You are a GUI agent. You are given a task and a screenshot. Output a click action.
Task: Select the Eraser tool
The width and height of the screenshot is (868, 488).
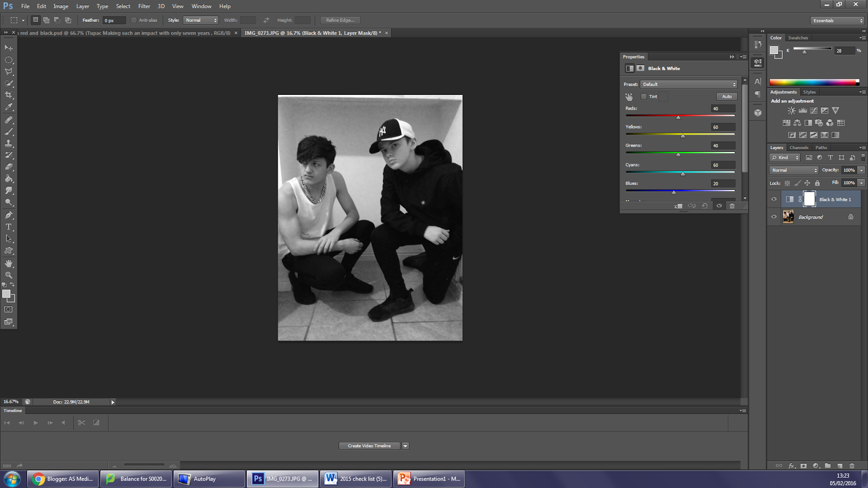(x=9, y=167)
